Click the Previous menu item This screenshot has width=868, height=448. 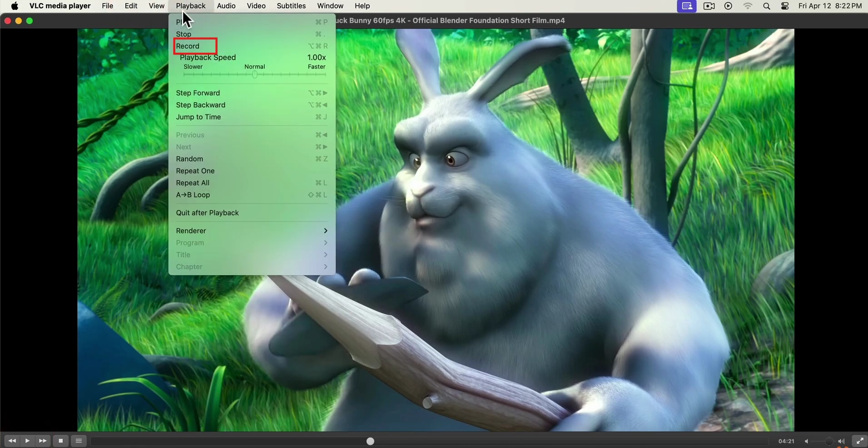(252, 135)
